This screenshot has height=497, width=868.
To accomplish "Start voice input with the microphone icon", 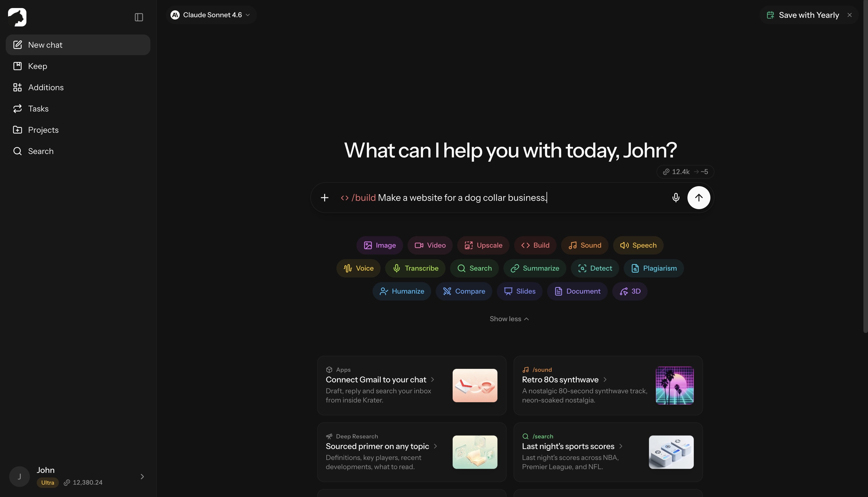I will click(676, 198).
